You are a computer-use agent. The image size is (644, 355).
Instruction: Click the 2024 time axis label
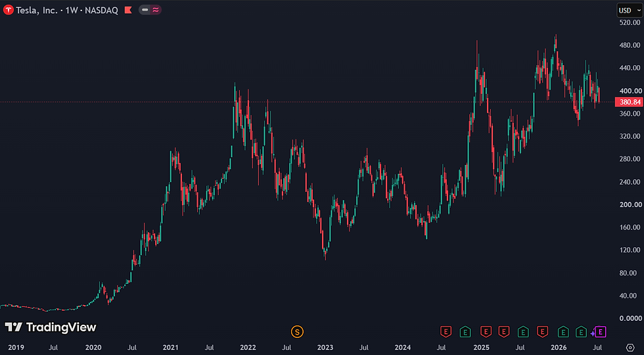(402, 348)
